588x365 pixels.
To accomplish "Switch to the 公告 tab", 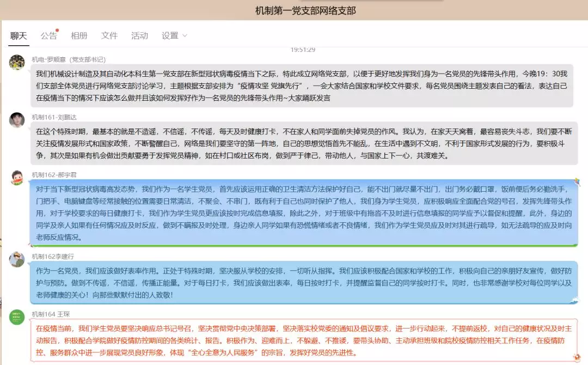I will [x=49, y=35].
